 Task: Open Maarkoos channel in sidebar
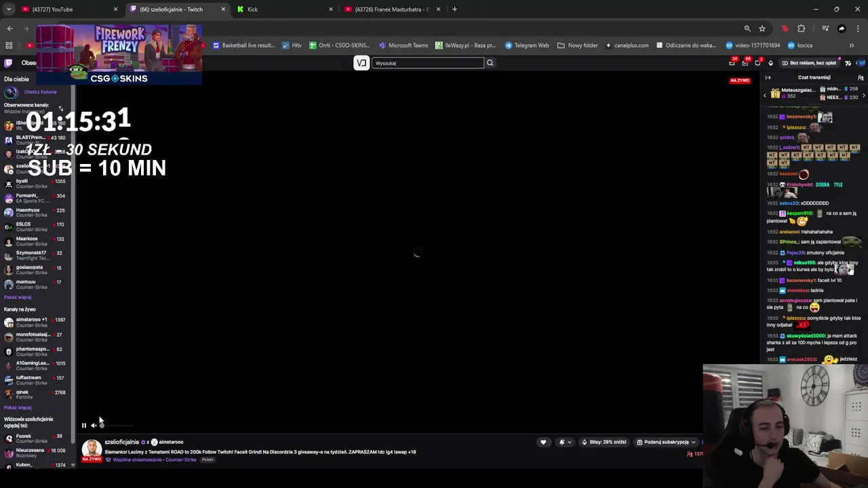point(35,241)
